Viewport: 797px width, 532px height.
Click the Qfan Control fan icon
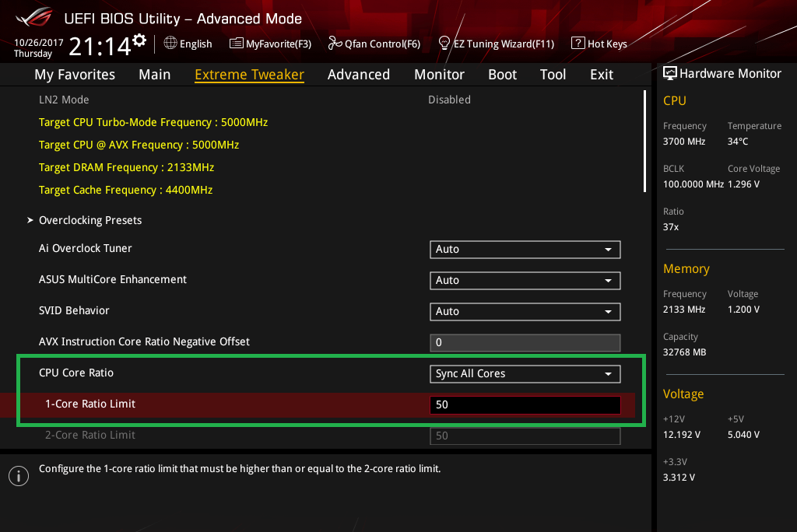tap(335, 44)
